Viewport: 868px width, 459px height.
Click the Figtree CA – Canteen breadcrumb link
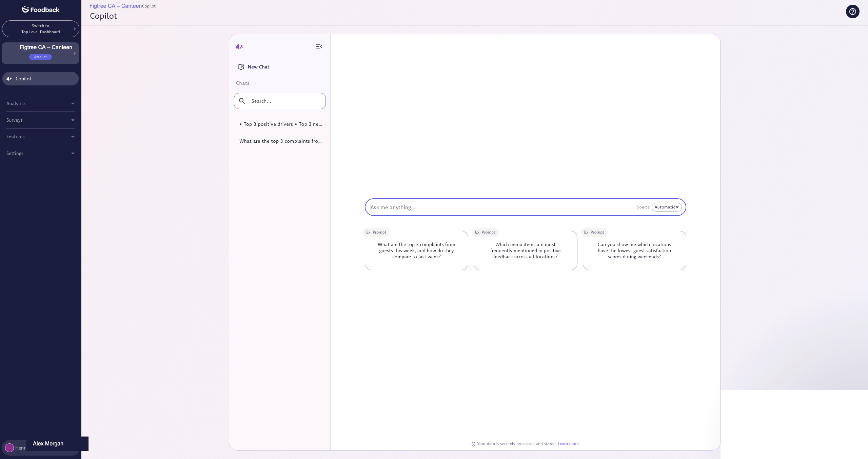pyautogui.click(x=116, y=6)
